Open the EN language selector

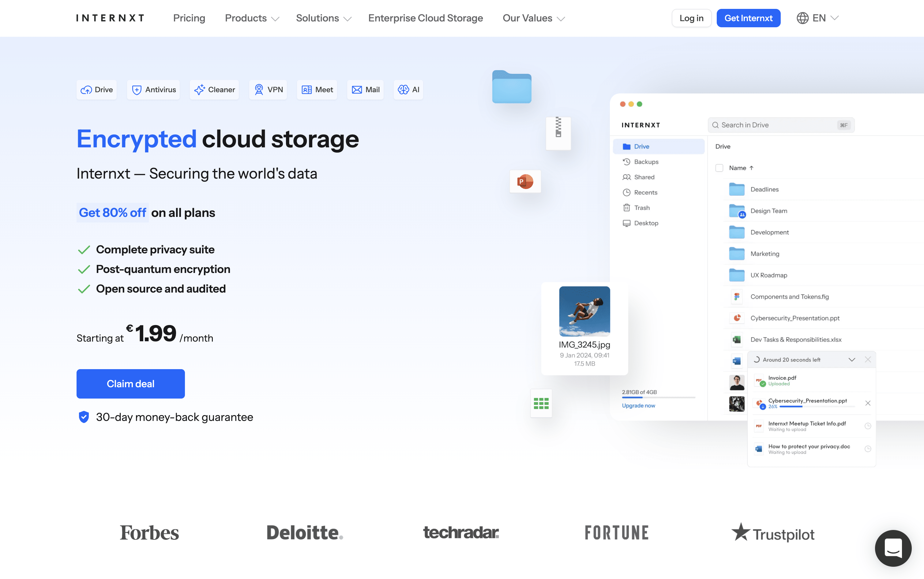(x=818, y=18)
